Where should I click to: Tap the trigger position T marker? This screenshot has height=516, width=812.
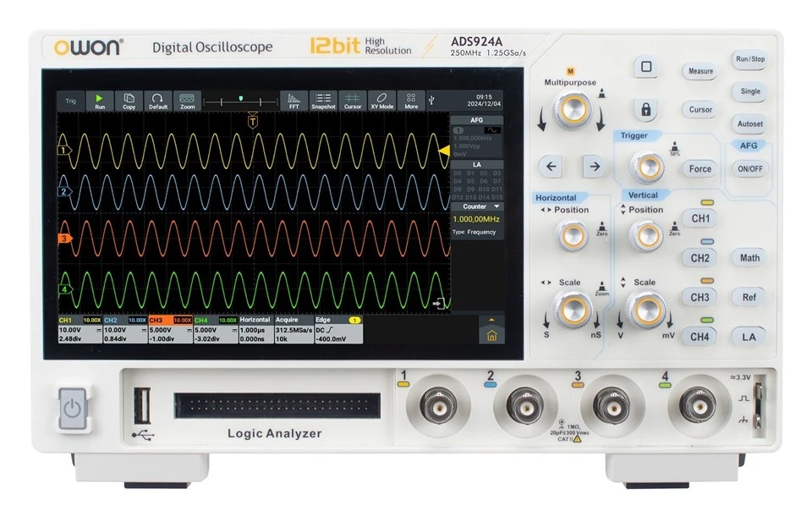pos(253,121)
